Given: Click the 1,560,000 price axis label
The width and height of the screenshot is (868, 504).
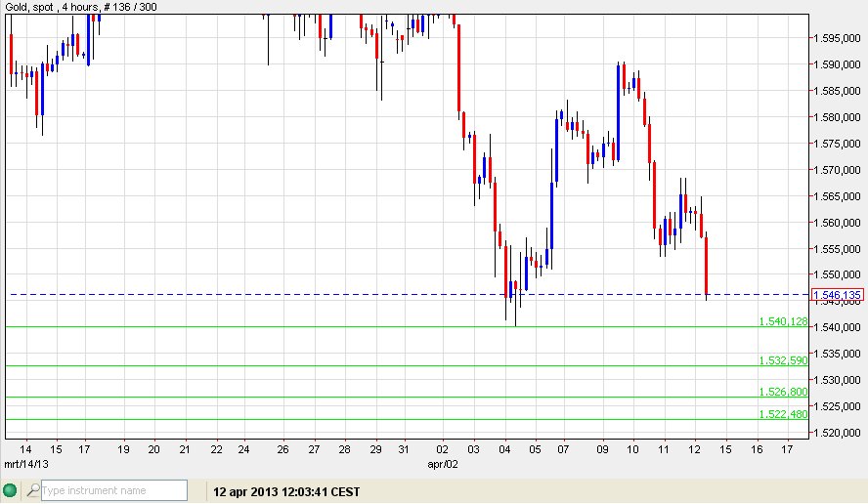Looking at the screenshot, I should 838,223.
